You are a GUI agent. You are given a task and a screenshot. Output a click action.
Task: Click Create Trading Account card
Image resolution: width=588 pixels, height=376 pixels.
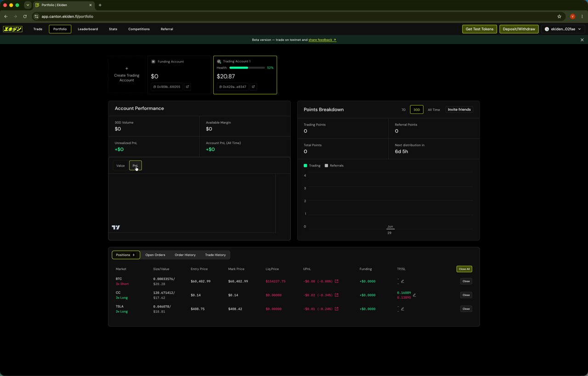(x=127, y=75)
